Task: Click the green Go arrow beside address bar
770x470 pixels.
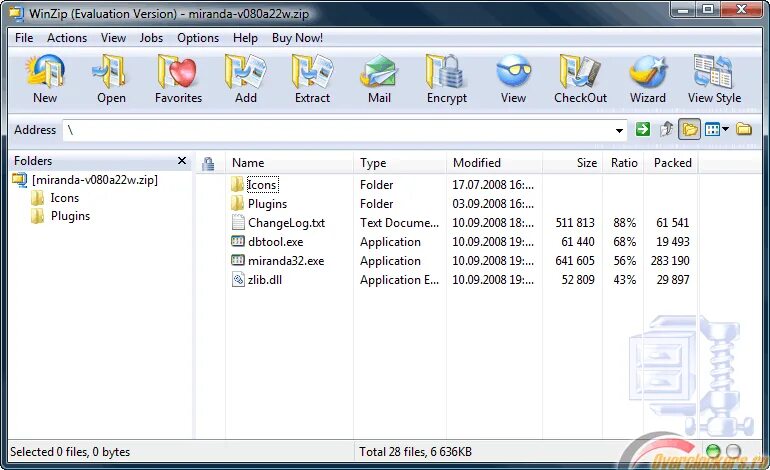Action: [x=642, y=130]
